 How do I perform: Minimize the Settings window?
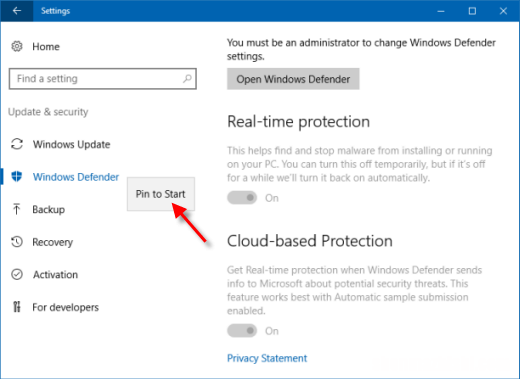click(441, 11)
